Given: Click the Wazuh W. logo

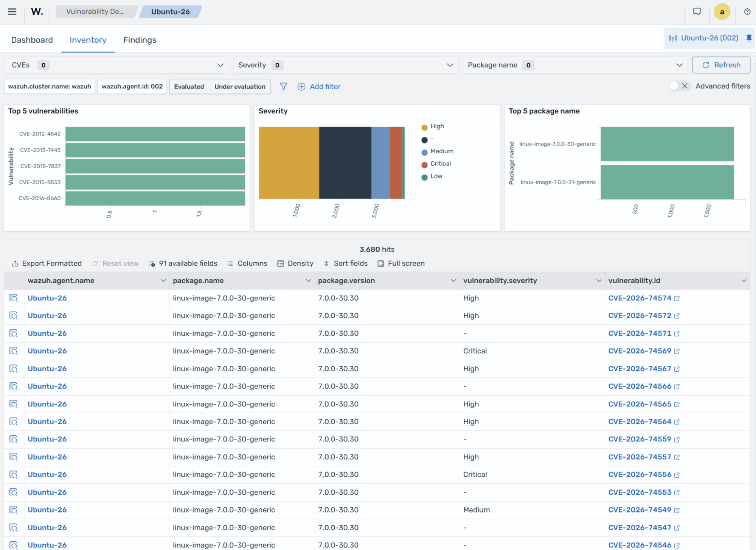Looking at the screenshot, I should coord(37,12).
